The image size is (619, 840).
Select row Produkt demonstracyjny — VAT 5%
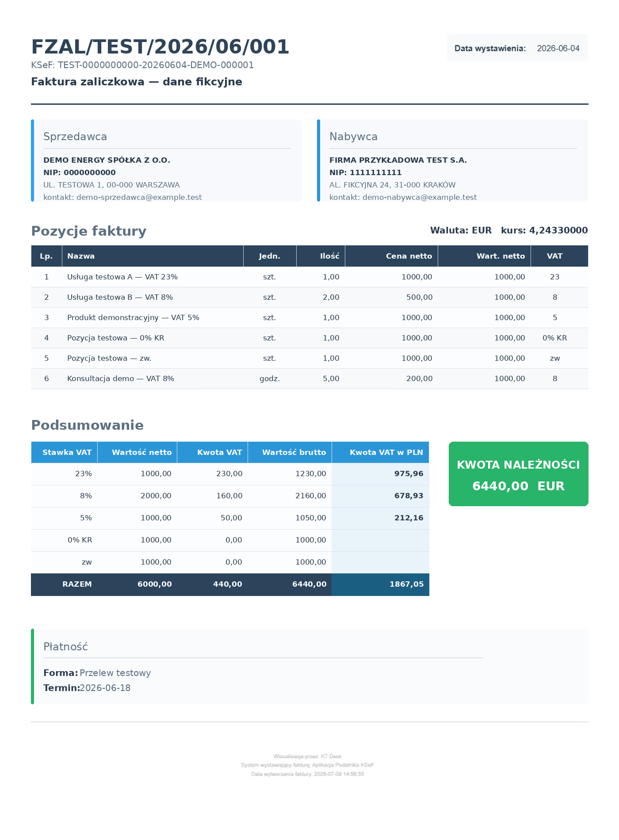tap(309, 317)
